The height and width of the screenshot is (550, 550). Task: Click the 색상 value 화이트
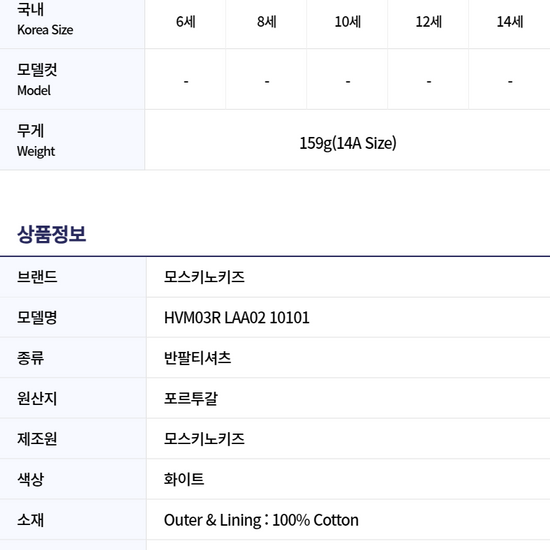point(184,479)
